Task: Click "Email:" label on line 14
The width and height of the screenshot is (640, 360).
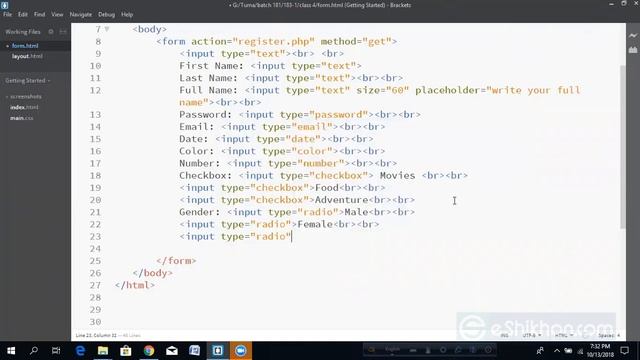Action: pyautogui.click(x=196, y=127)
